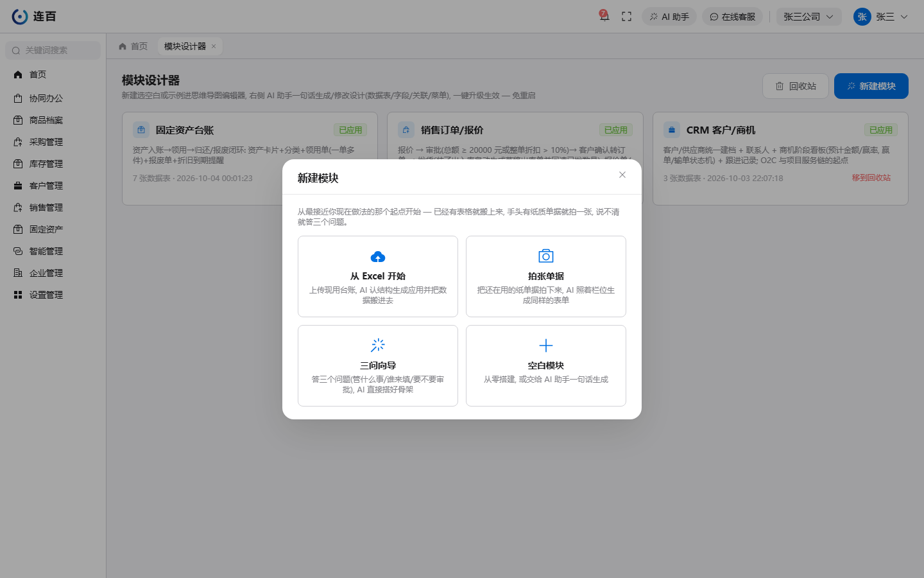Screen dimensions: 924x578
Task: Open the 回收站 recycle bin
Action: coord(796,86)
